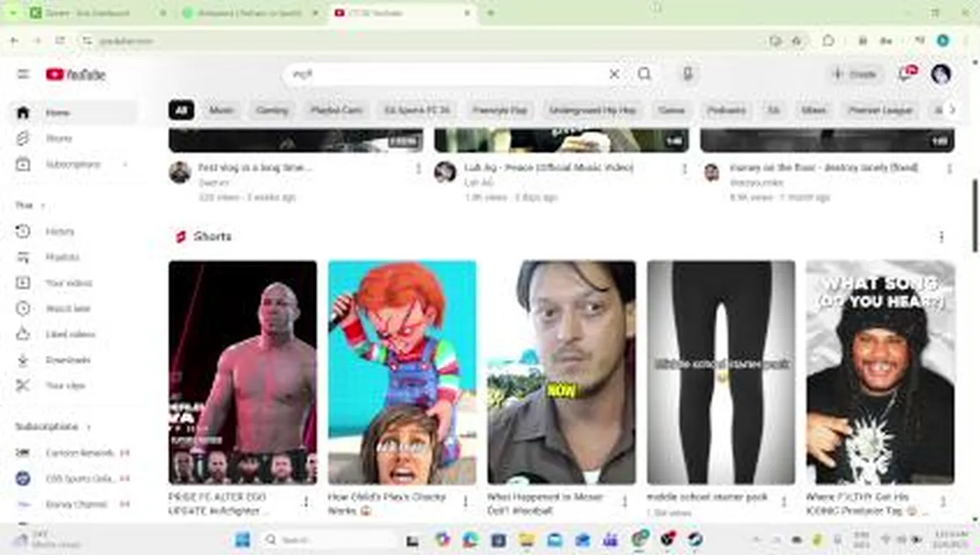
Task: Show more category chips with right arrow
Action: click(952, 110)
